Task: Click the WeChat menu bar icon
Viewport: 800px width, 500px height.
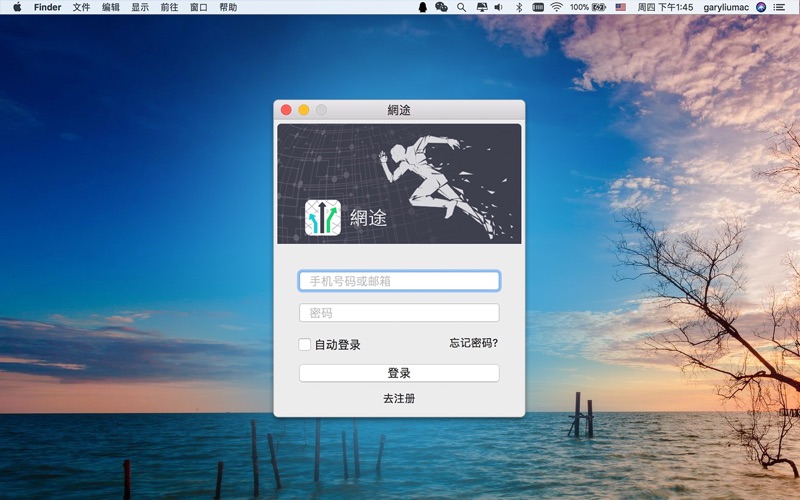Action: point(441,7)
